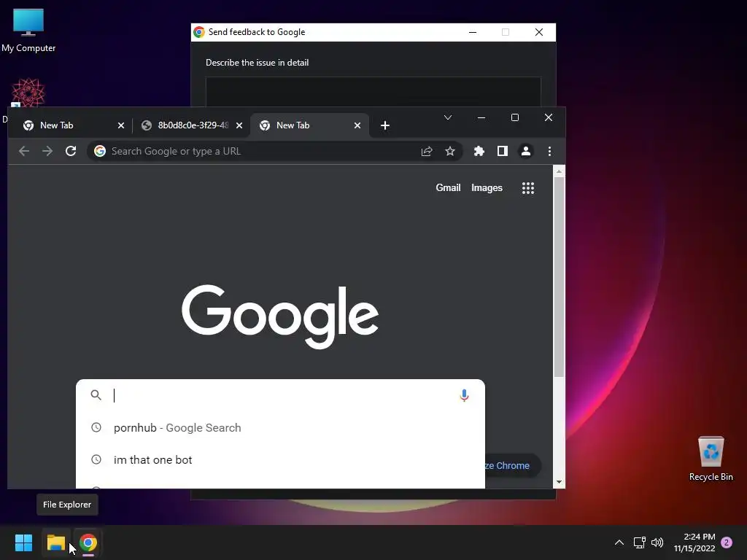This screenshot has height=560, width=747.
Task: Click the Google logo on the page
Action: point(280,316)
